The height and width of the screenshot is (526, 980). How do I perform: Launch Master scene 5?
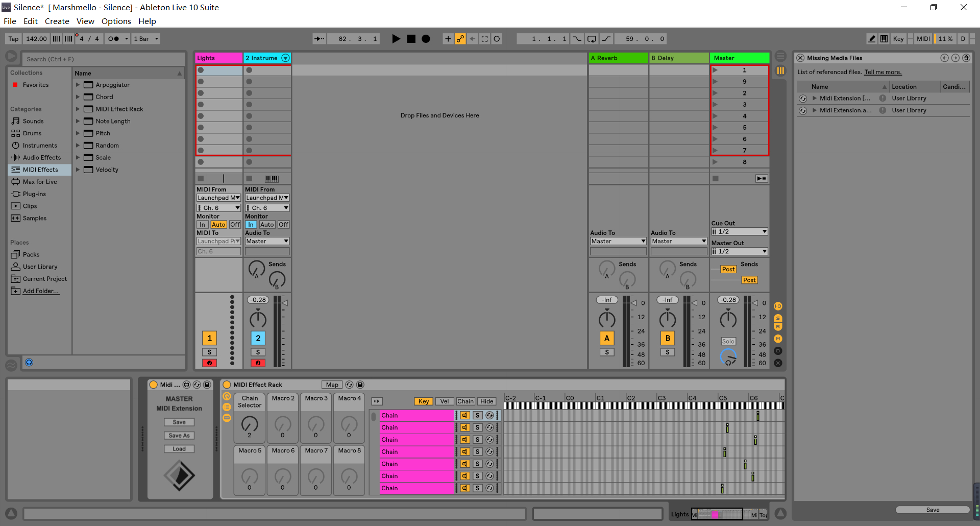[715, 128]
